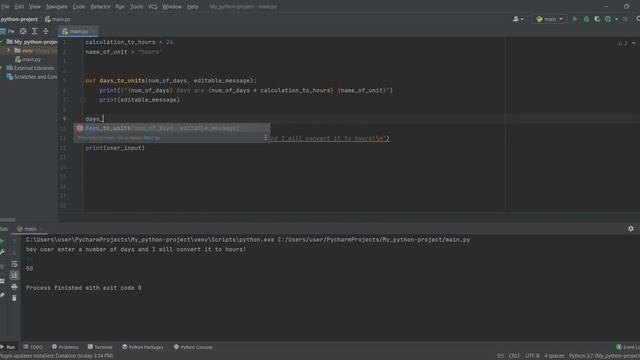Viewport: 640px width, 360px height.
Task: Select External Libraries in project tree
Action: (x=30, y=68)
